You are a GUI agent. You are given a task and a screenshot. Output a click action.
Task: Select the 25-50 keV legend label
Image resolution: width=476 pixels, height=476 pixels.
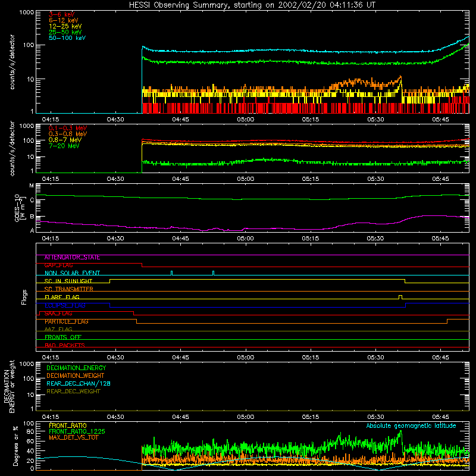pos(65,32)
